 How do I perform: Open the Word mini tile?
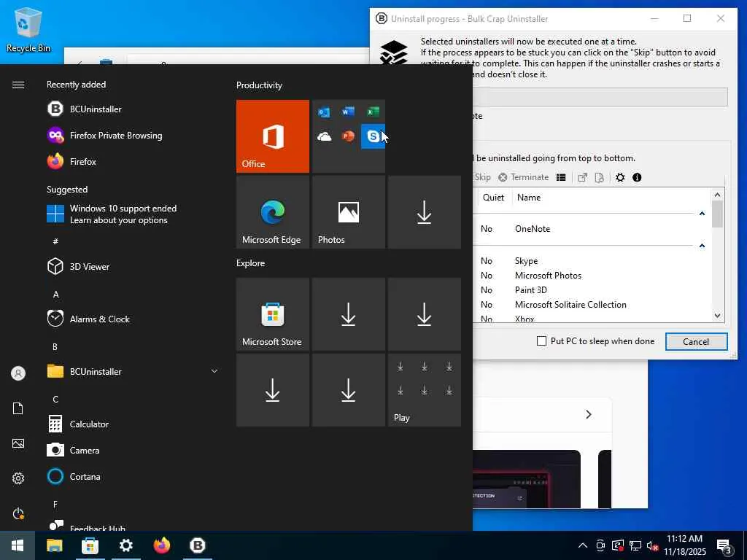[x=349, y=112]
